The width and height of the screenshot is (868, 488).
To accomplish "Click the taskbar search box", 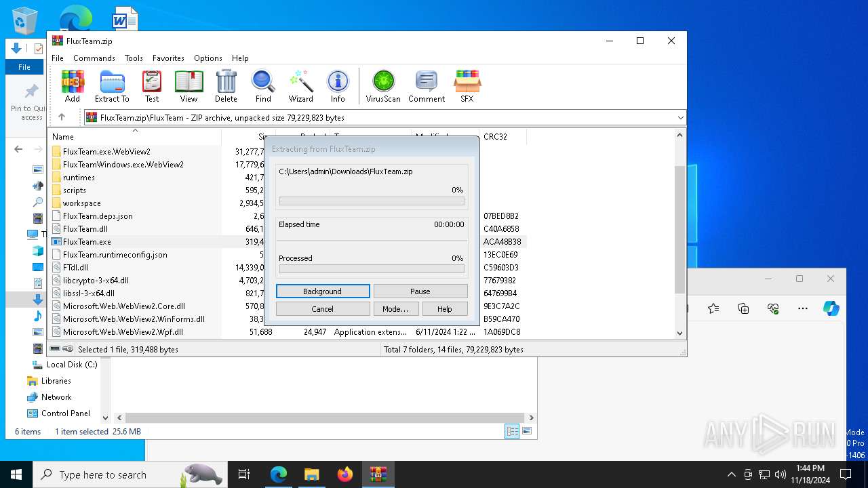I will [x=130, y=474].
